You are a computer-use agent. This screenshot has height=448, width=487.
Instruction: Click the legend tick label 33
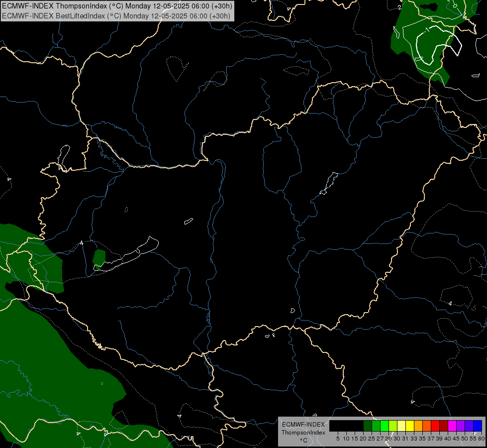click(414, 439)
